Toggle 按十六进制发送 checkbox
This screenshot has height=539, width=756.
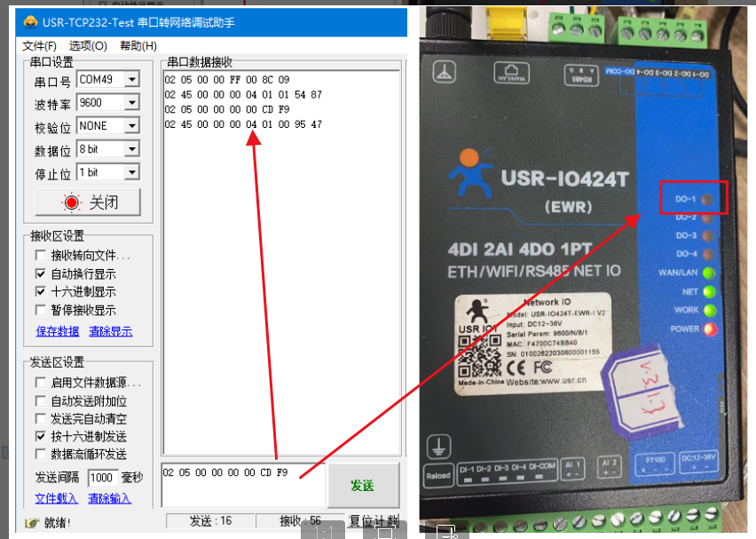(x=41, y=436)
